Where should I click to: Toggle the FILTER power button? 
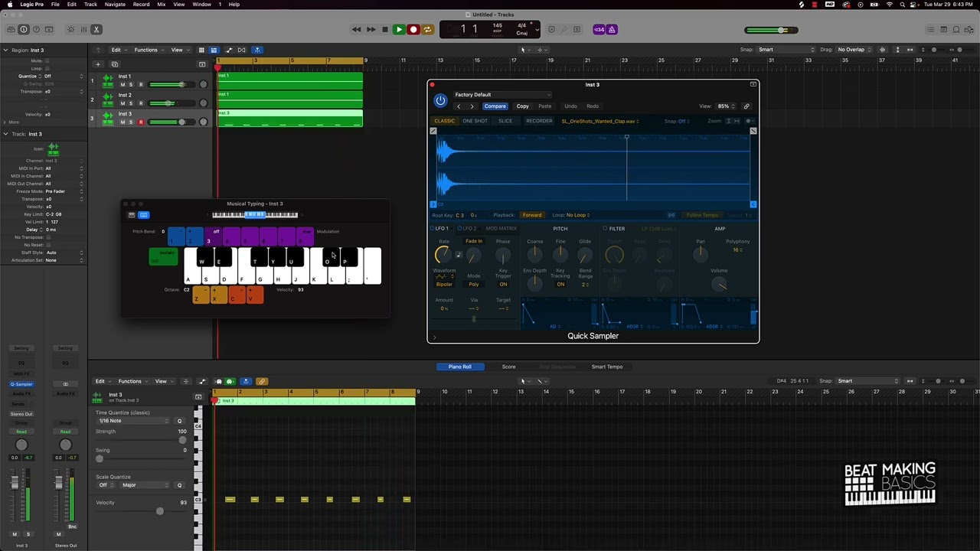(x=605, y=229)
